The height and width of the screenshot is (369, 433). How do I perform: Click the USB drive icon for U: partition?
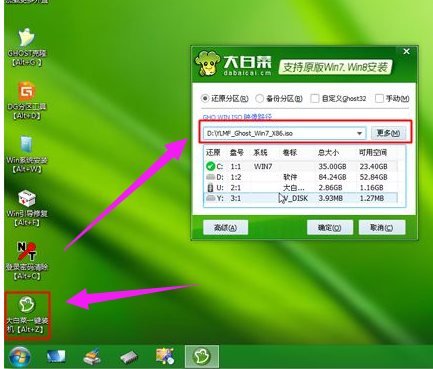point(210,187)
